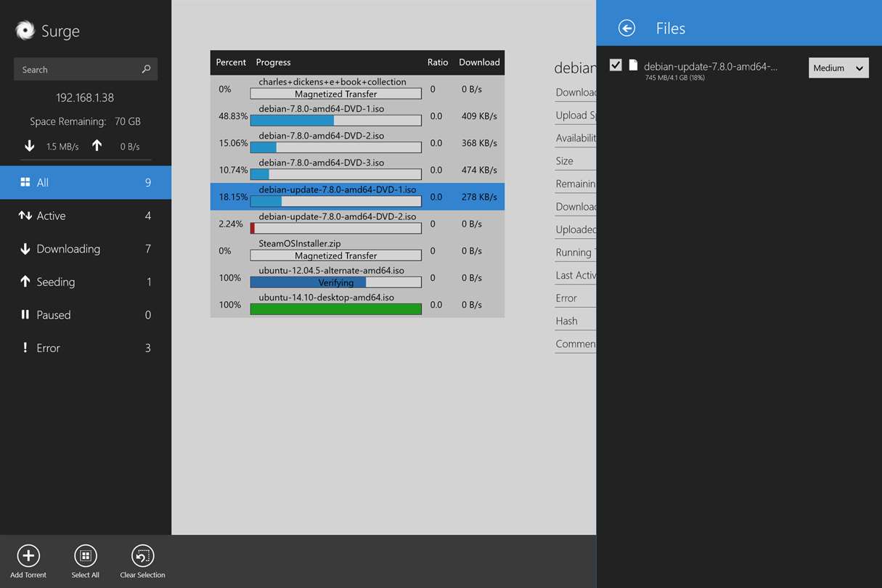Click the 474 KB/s download cell
The width and height of the screenshot is (882, 588).
(x=479, y=170)
